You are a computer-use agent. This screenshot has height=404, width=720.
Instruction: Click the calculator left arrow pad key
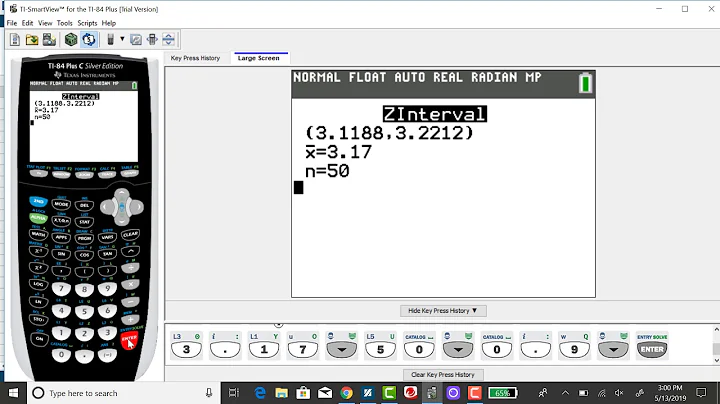(107, 207)
